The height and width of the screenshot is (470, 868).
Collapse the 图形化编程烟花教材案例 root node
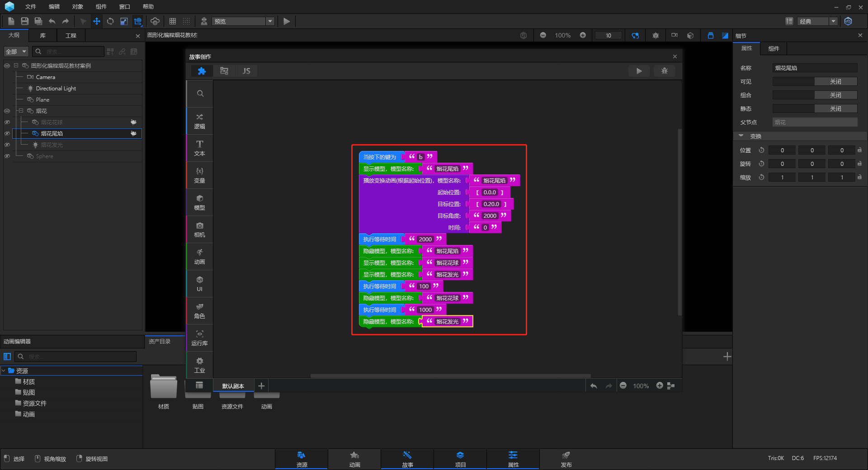16,66
